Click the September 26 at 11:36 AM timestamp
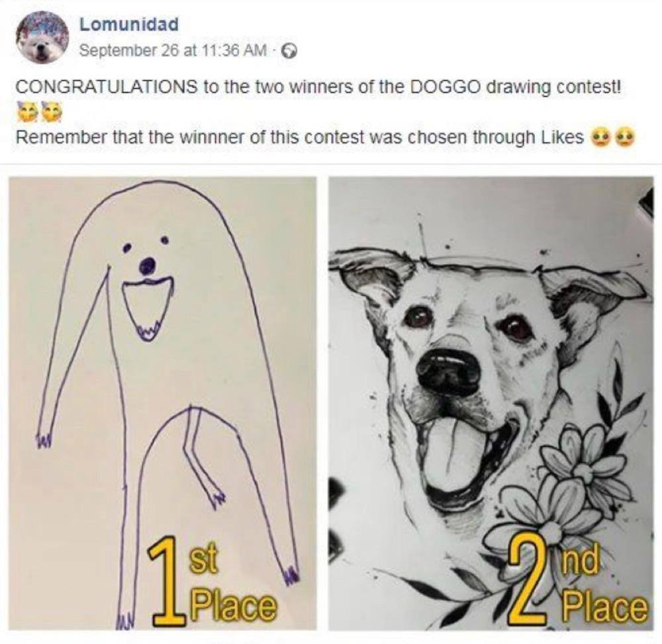 173,51
